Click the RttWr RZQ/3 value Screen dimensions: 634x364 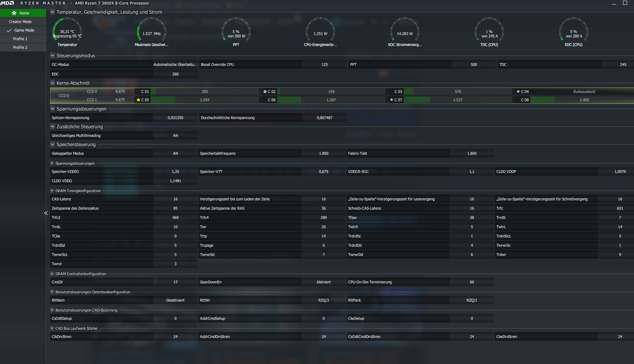click(x=324, y=300)
